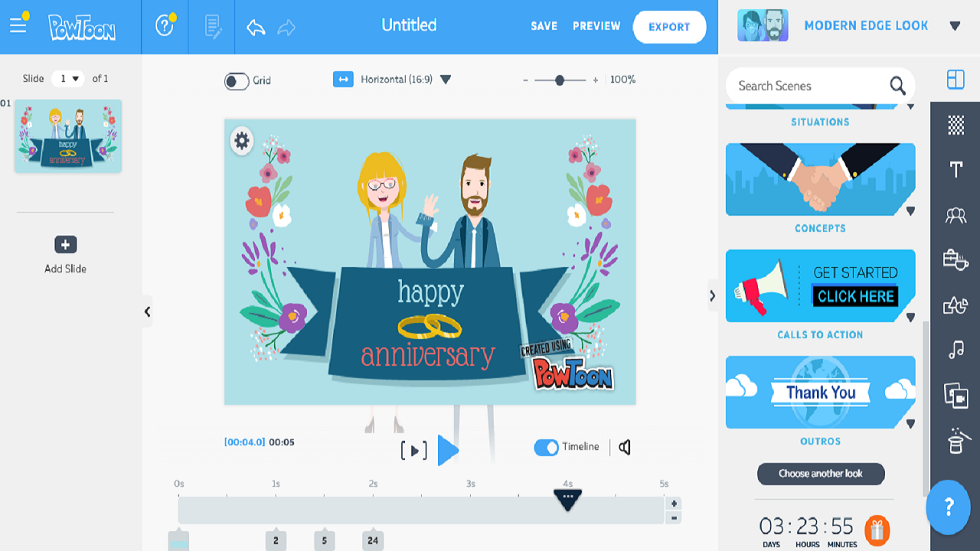Click Choose another look button

pyautogui.click(x=821, y=474)
